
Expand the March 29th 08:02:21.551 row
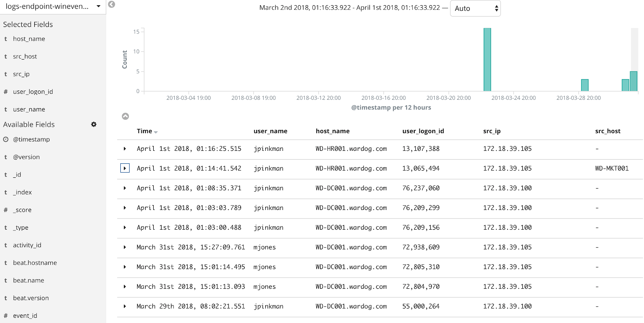(125, 307)
